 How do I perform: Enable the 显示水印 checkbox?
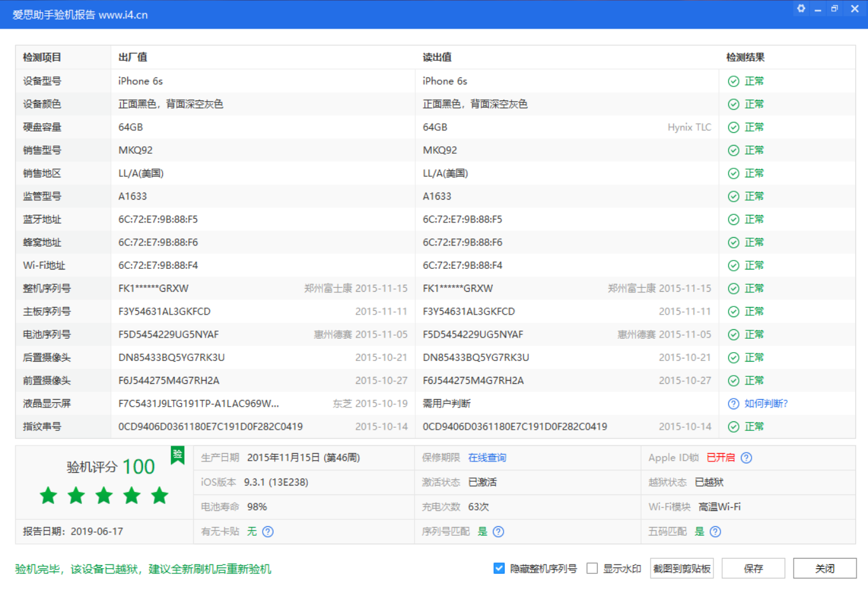592,568
